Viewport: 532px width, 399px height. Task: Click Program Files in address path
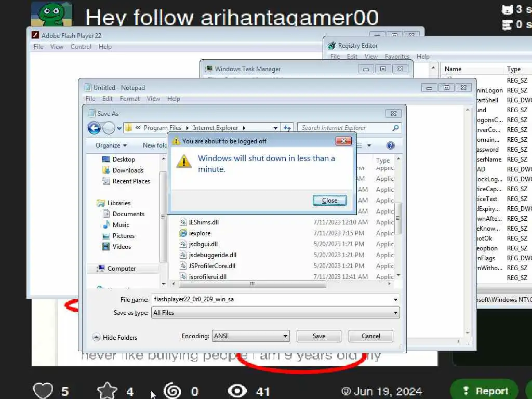(163, 128)
